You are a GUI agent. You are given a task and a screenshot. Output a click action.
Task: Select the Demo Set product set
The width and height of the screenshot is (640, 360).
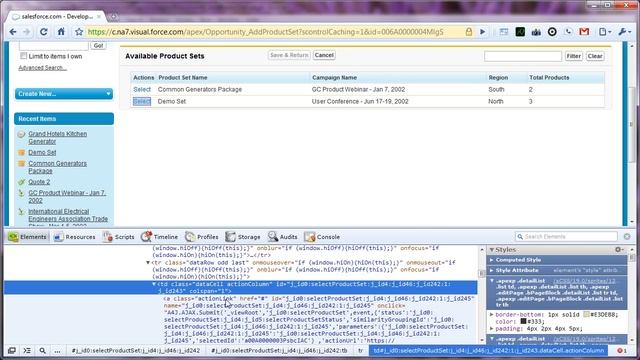(x=142, y=101)
